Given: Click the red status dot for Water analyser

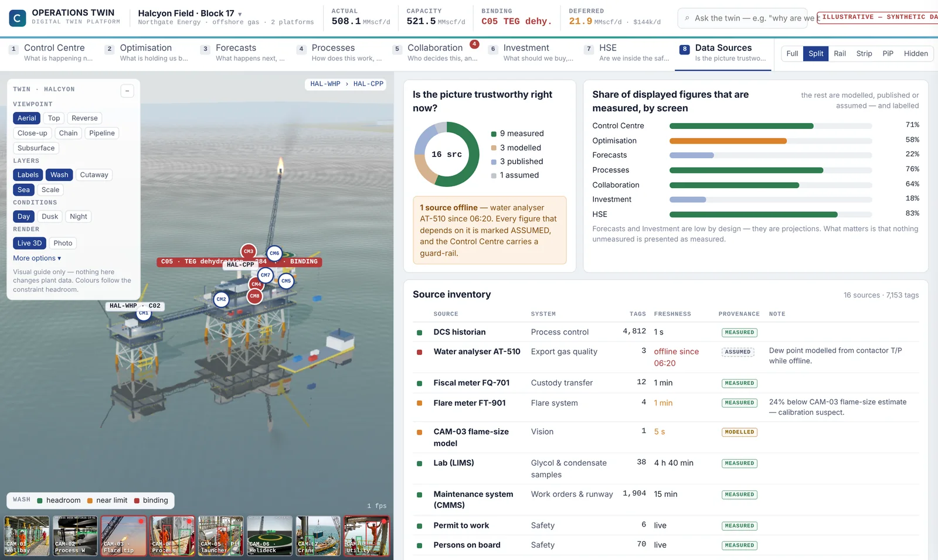Looking at the screenshot, I should point(419,352).
